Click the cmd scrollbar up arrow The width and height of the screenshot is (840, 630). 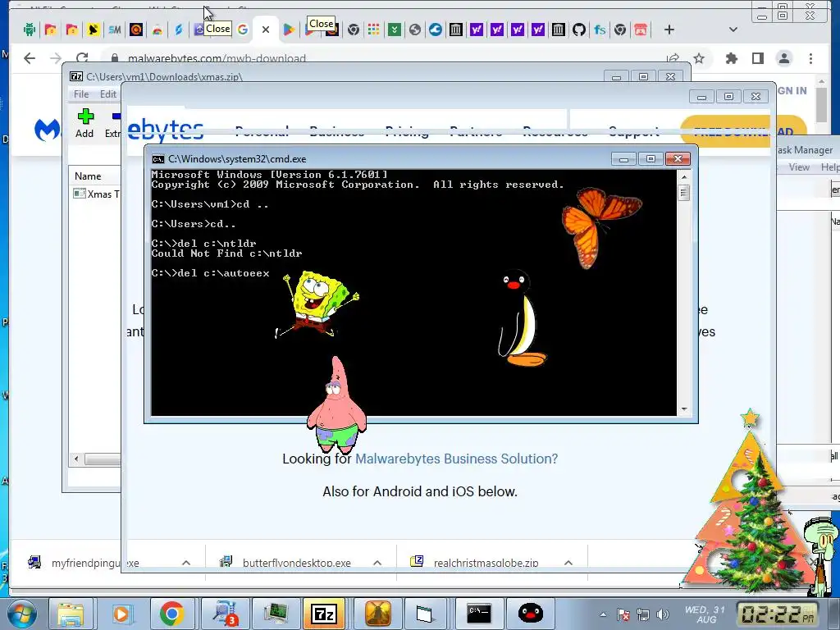(x=683, y=176)
